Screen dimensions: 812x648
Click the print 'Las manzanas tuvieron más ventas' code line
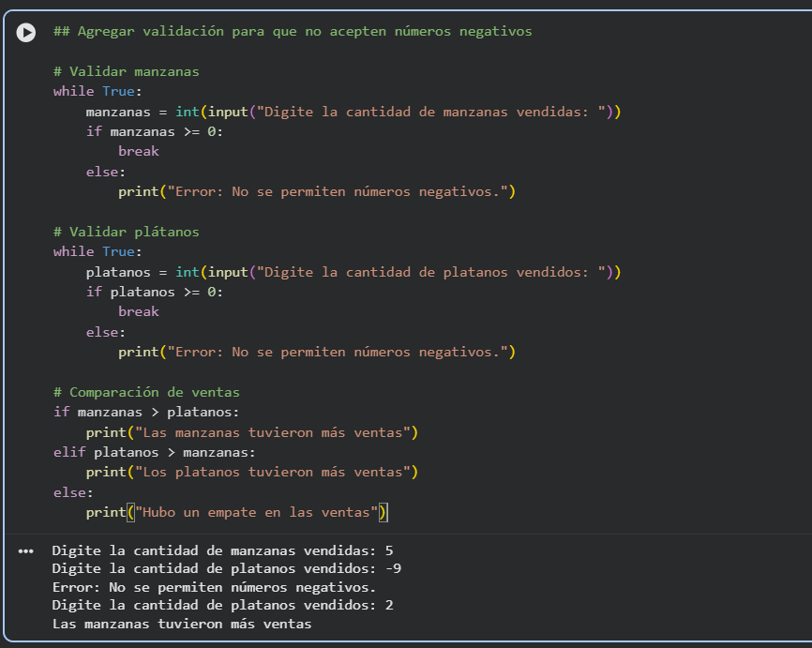pos(251,432)
